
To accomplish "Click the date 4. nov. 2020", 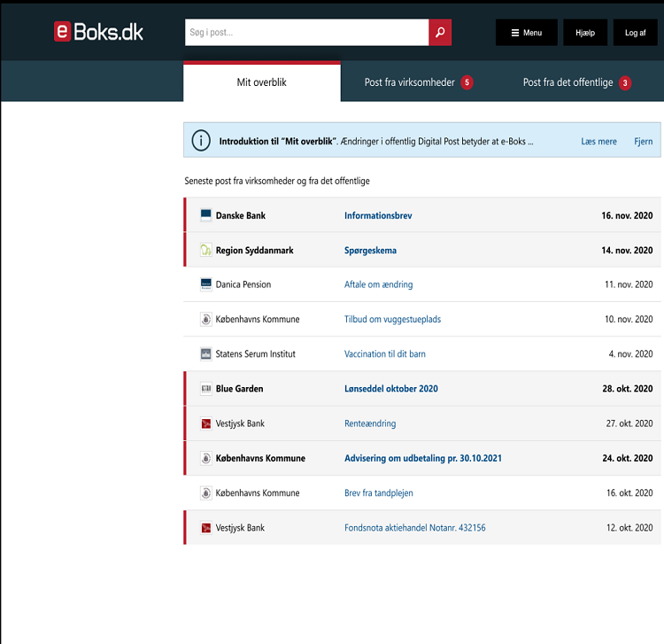I will pos(631,353).
